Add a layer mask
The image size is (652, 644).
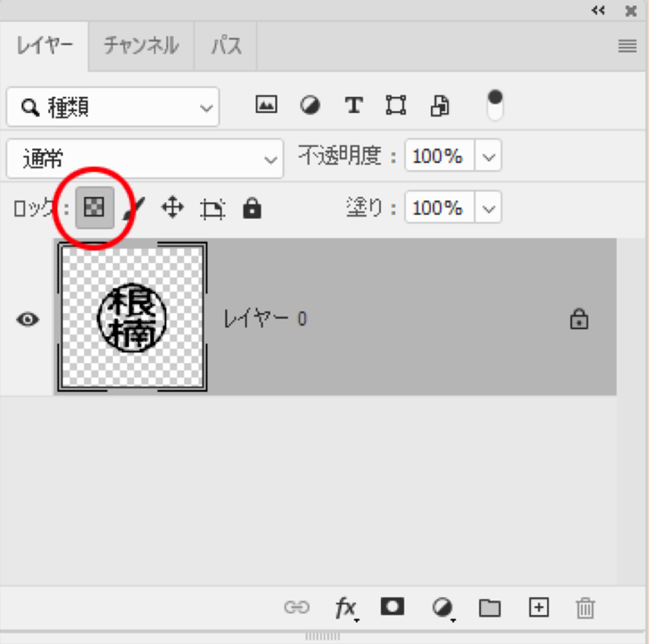(392, 606)
